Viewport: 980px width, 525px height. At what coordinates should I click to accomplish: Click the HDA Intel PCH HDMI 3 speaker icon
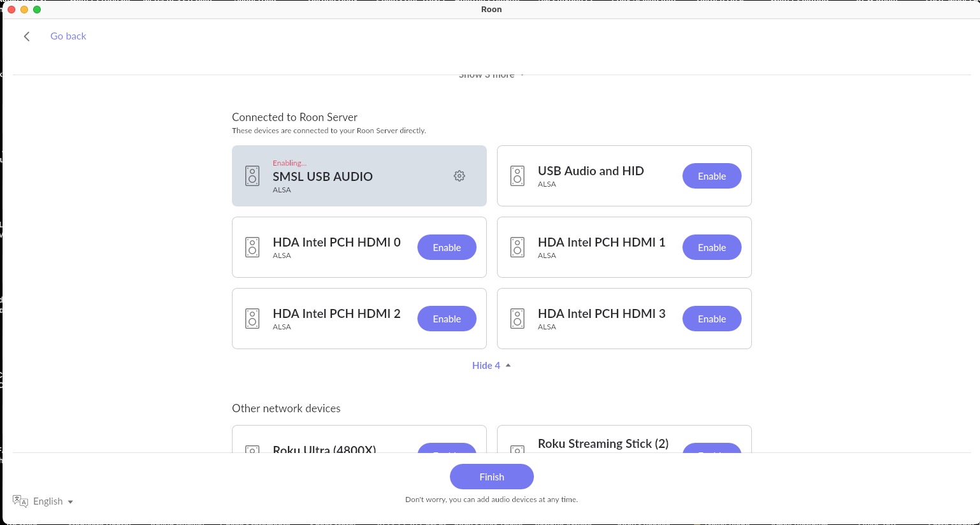tap(517, 319)
